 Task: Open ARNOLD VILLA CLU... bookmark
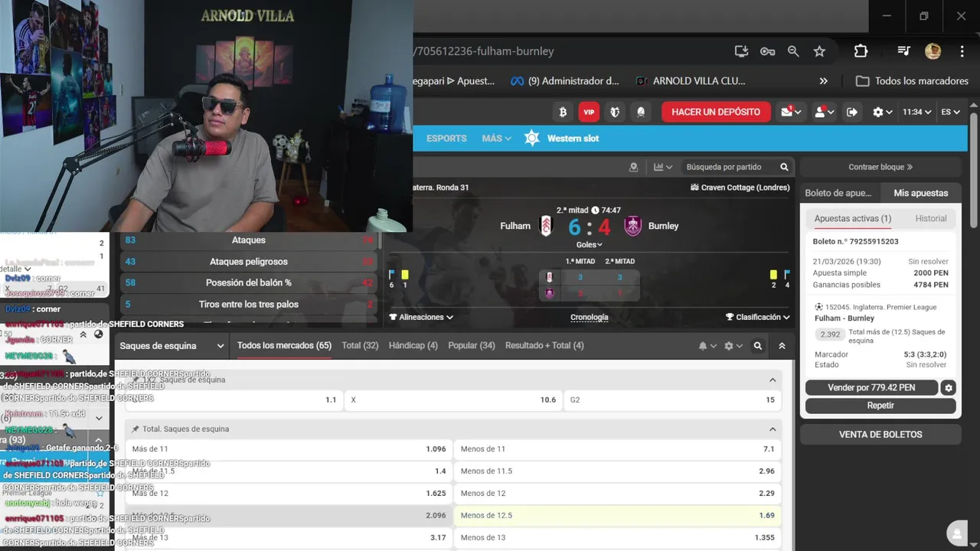point(690,81)
